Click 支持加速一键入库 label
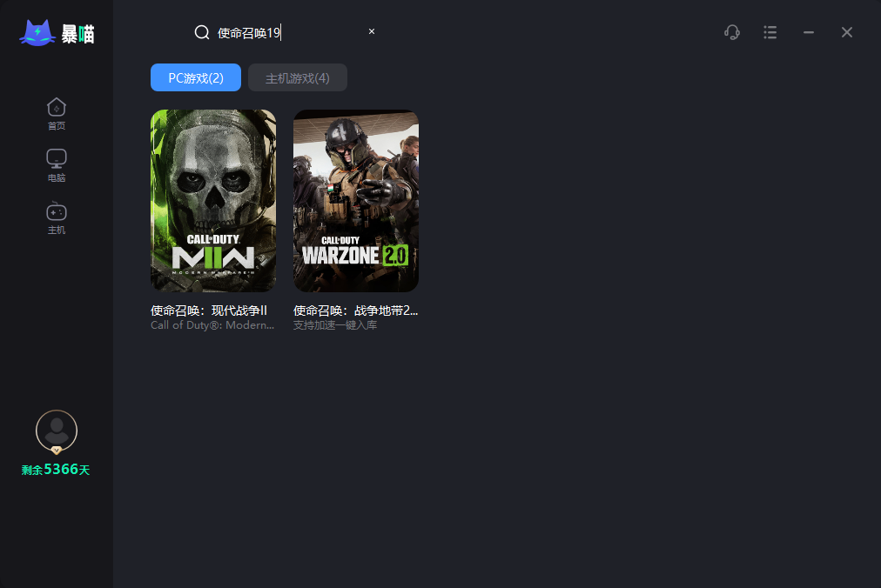881x588 pixels. pyautogui.click(x=335, y=325)
